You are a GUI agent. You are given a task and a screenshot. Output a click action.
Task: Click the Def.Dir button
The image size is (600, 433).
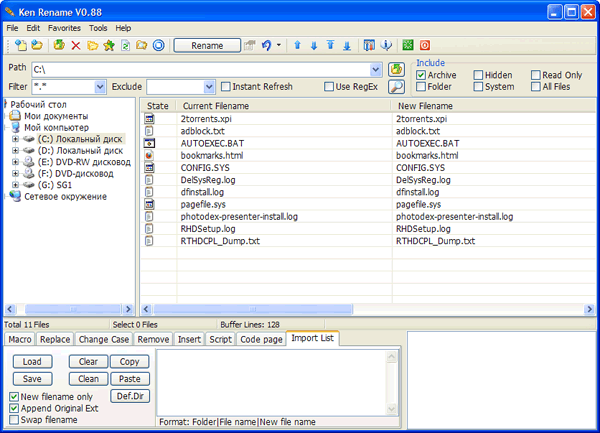coord(130,396)
